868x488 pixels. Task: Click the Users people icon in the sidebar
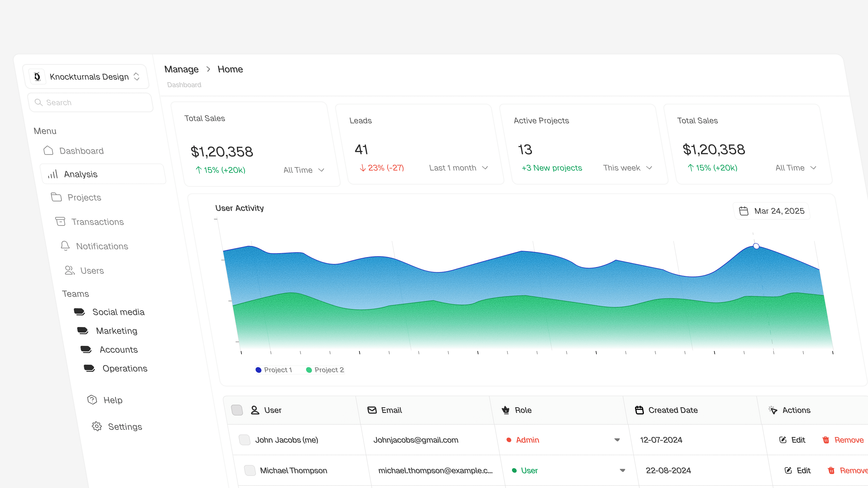pyautogui.click(x=69, y=270)
